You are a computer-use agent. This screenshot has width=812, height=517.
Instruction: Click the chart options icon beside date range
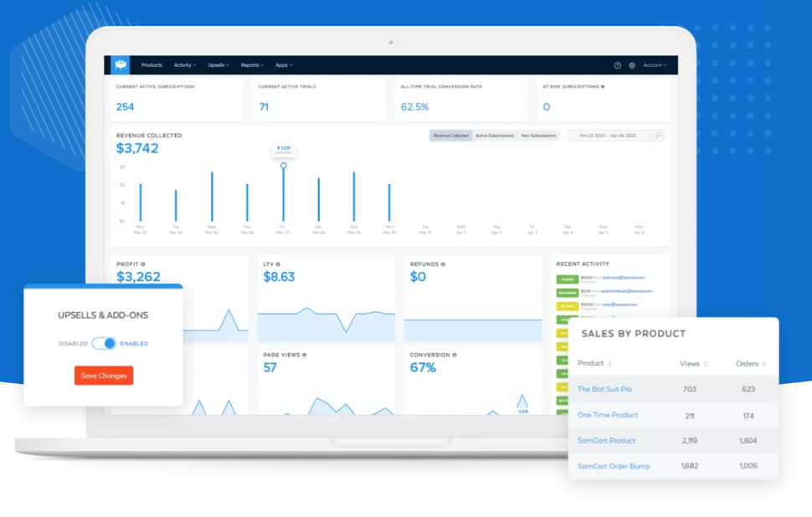point(659,136)
